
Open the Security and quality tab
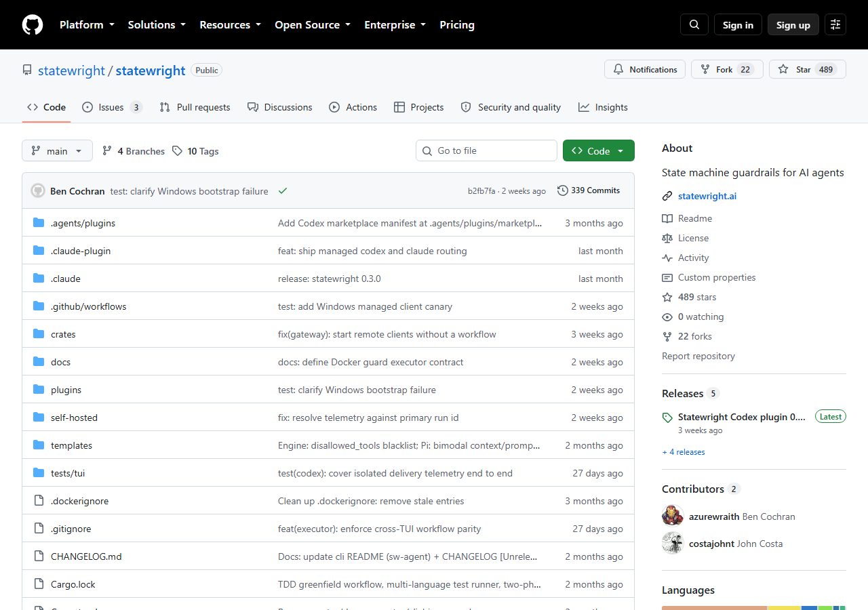pyautogui.click(x=511, y=107)
